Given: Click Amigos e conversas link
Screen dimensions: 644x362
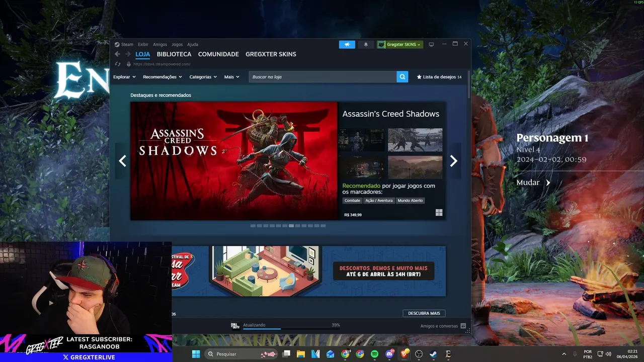Looking at the screenshot, I should point(439,326).
